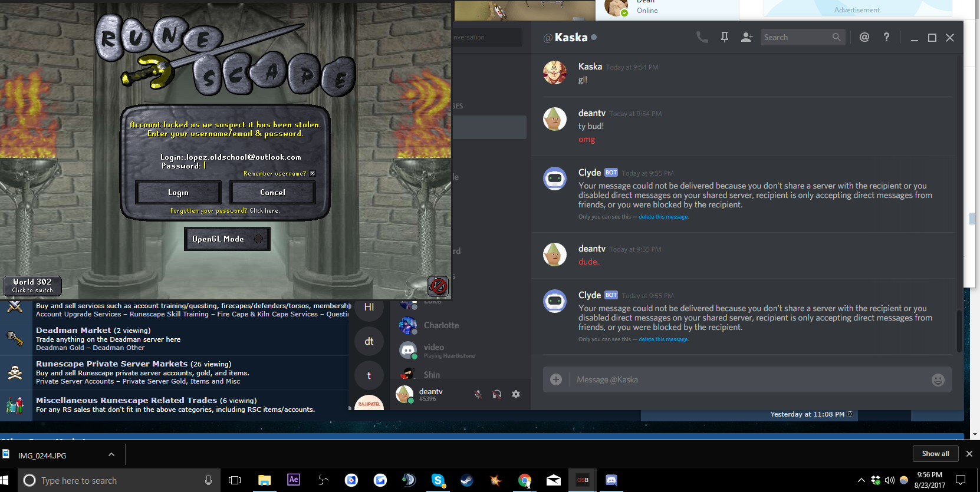980x492 pixels.
Task: Select the t server icon
Action: pyautogui.click(x=369, y=375)
